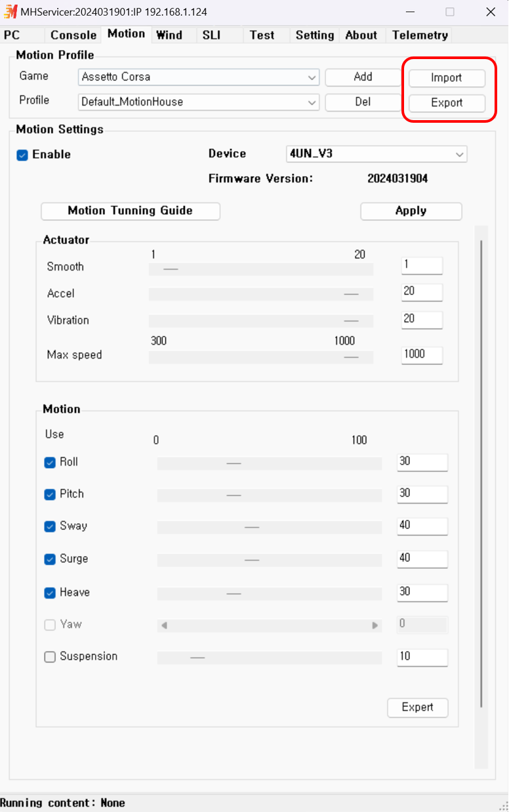Screen dimensions: 509x812
Task: Close the MHServicer window
Action: coord(491,12)
